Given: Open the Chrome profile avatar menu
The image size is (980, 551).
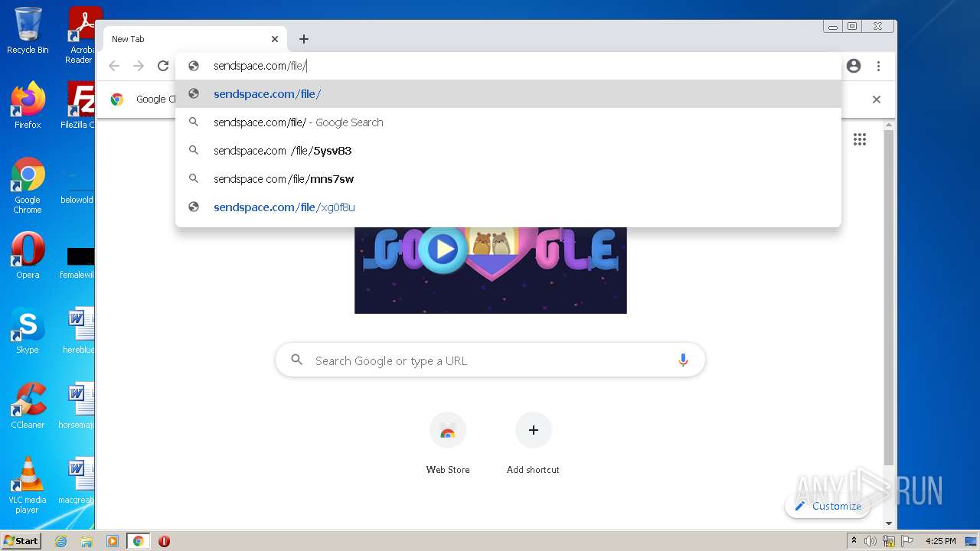Looking at the screenshot, I should point(854,66).
